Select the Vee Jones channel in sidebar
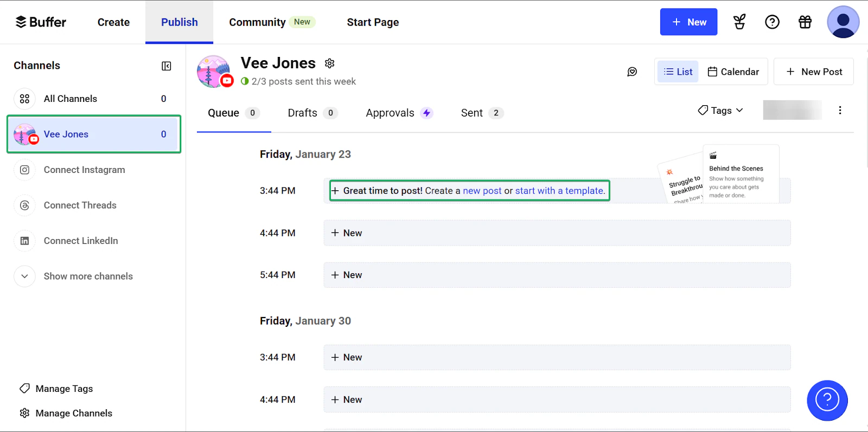This screenshot has height=432, width=868. 94,134
